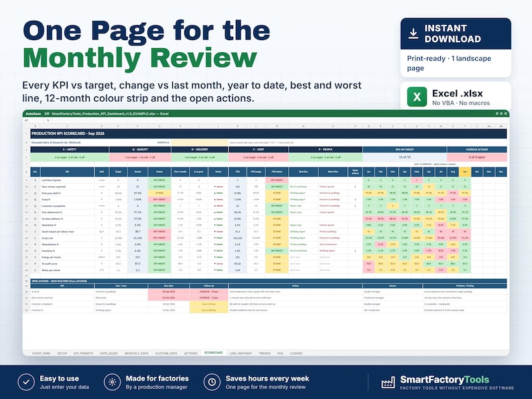Screen dimensions: 532x399
Task: Click the Easy to use feature label
Action: point(60,378)
